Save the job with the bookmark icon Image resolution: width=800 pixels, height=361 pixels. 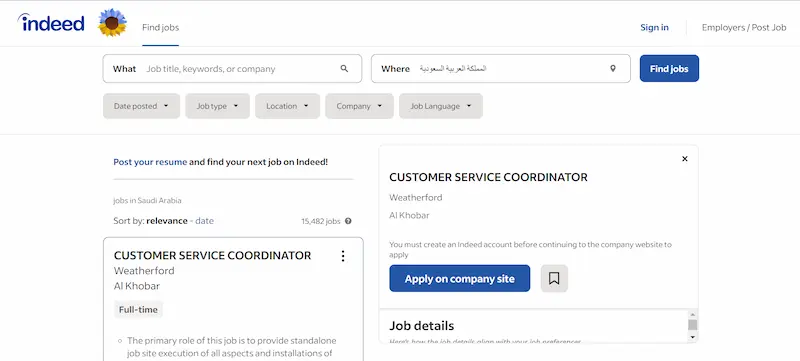[554, 278]
